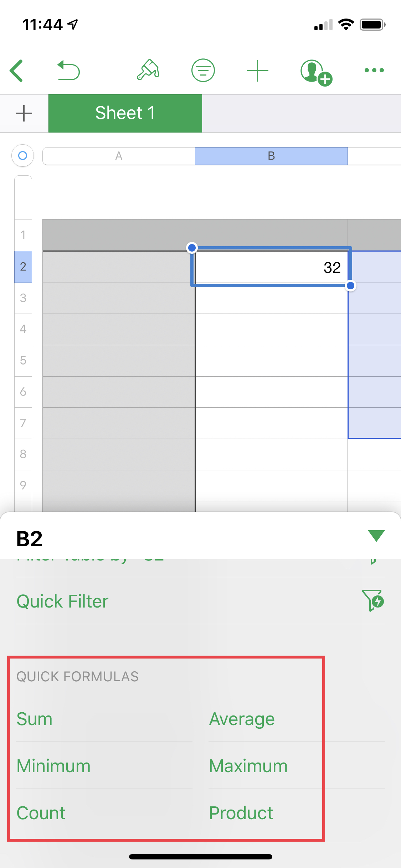
Task: Tap the Quick Filter lightning funnel icon
Action: point(373,600)
